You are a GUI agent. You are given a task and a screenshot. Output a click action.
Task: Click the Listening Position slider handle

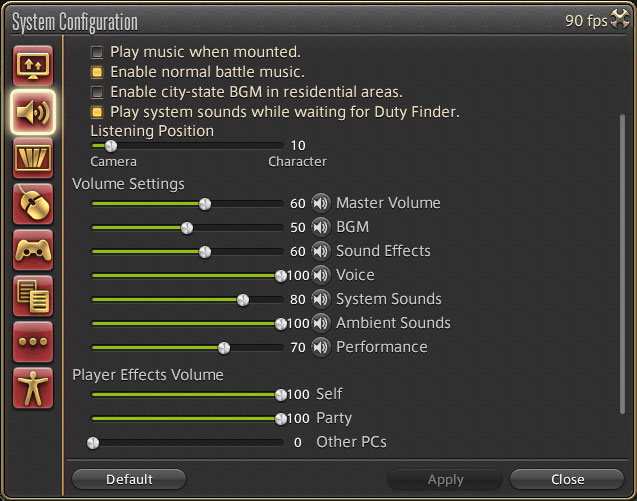pos(110,145)
